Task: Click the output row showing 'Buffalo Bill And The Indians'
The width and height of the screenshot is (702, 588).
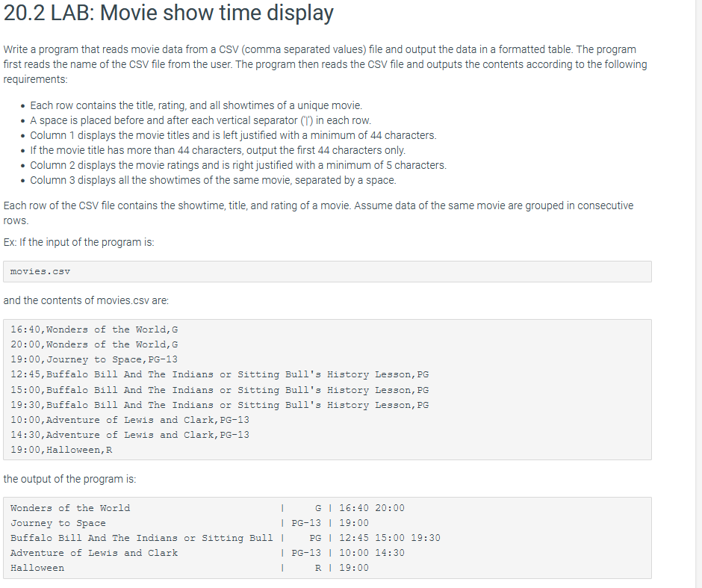Action: pyautogui.click(x=224, y=537)
